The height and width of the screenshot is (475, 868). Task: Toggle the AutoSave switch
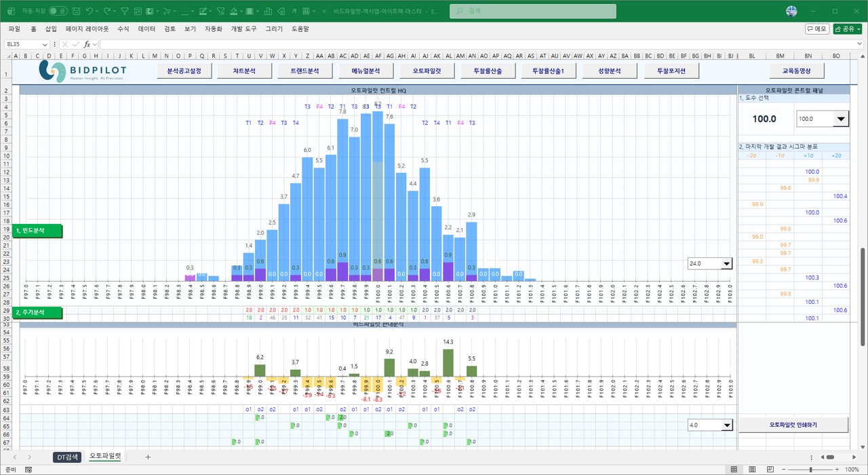[58, 11]
